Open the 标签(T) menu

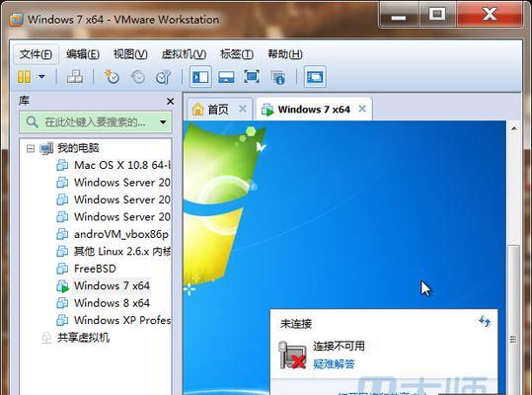(x=237, y=54)
